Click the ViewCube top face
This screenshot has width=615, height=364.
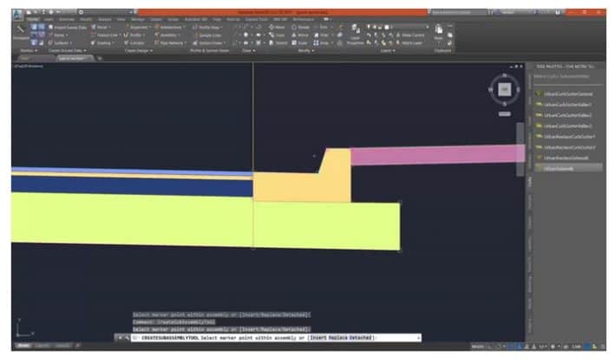tap(504, 89)
